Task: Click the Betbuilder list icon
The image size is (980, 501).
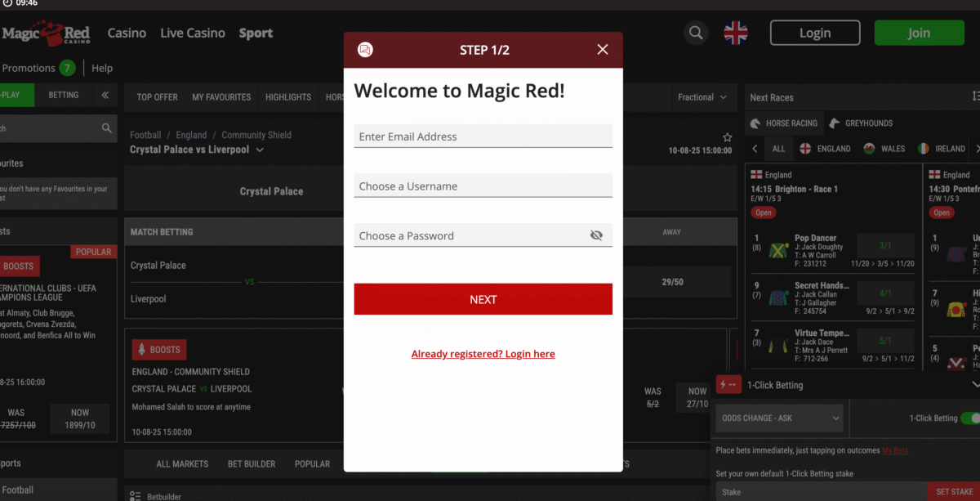Action: tap(136, 495)
